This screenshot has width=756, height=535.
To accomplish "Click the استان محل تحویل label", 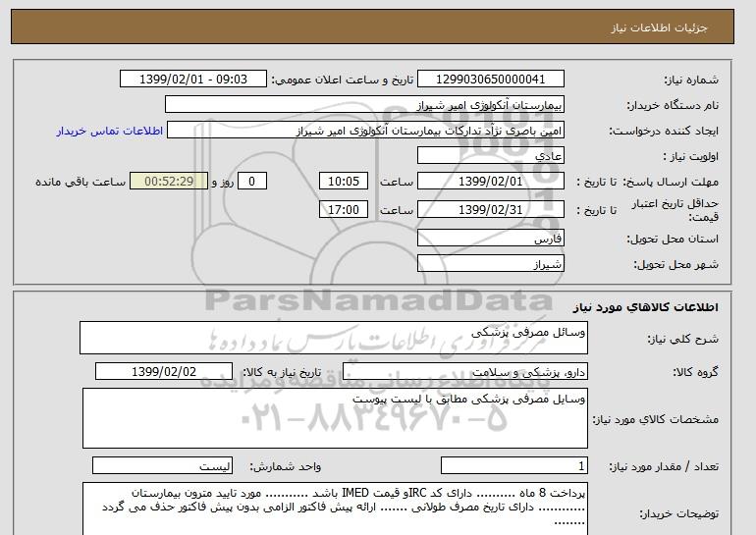I will pyautogui.click(x=673, y=239).
